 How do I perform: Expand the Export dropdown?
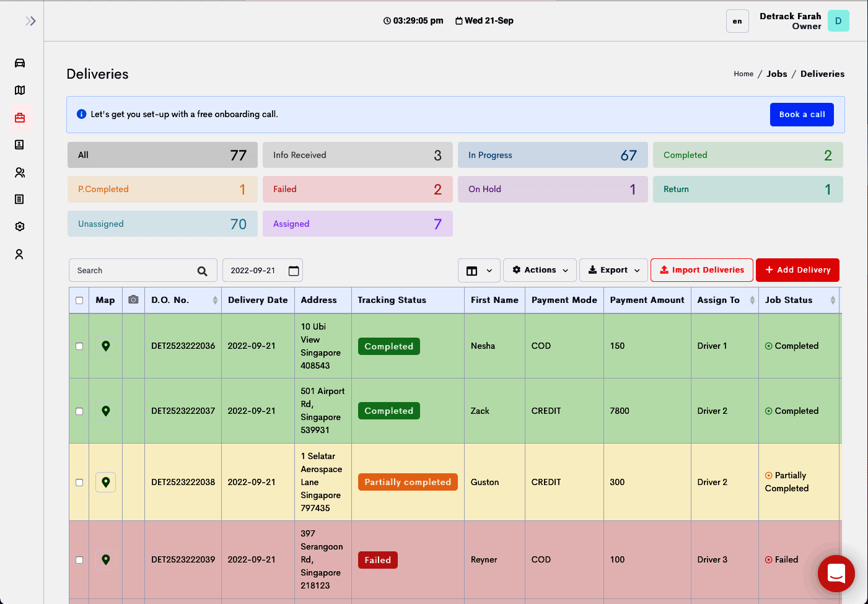[x=613, y=270]
